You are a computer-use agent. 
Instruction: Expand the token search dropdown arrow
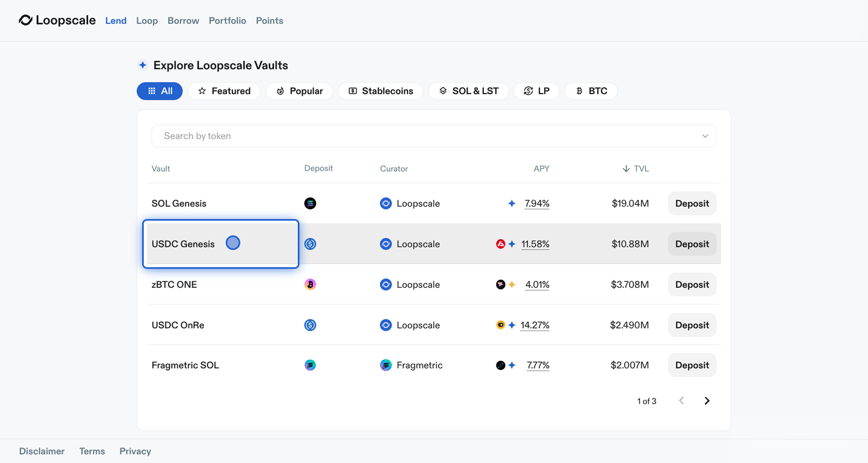pyautogui.click(x=705, y=136)
